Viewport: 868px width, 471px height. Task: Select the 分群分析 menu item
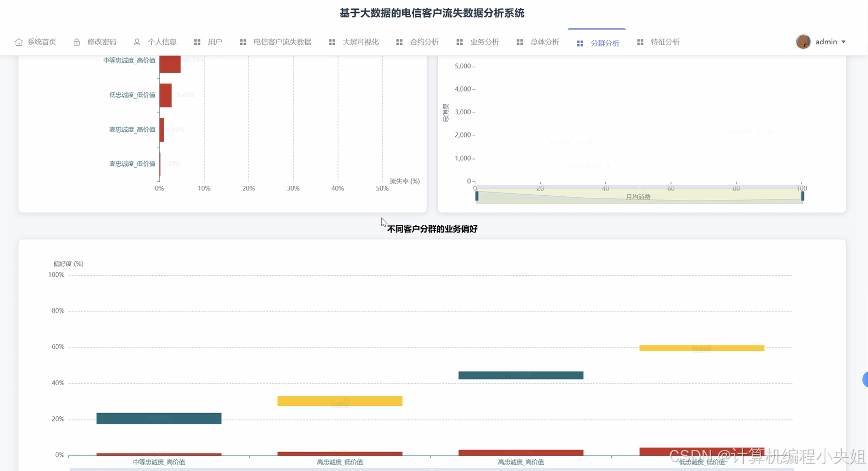coord(598,43)
